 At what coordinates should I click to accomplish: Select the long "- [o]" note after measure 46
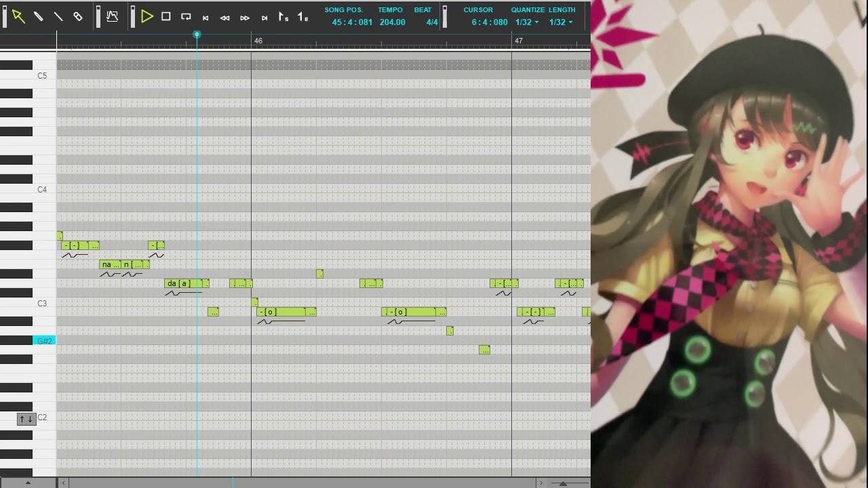click(281, 312)
